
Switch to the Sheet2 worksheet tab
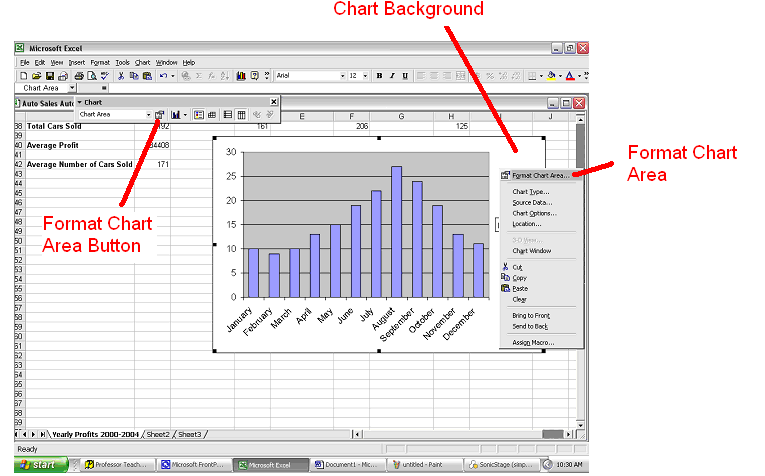(x=158, y=435)
